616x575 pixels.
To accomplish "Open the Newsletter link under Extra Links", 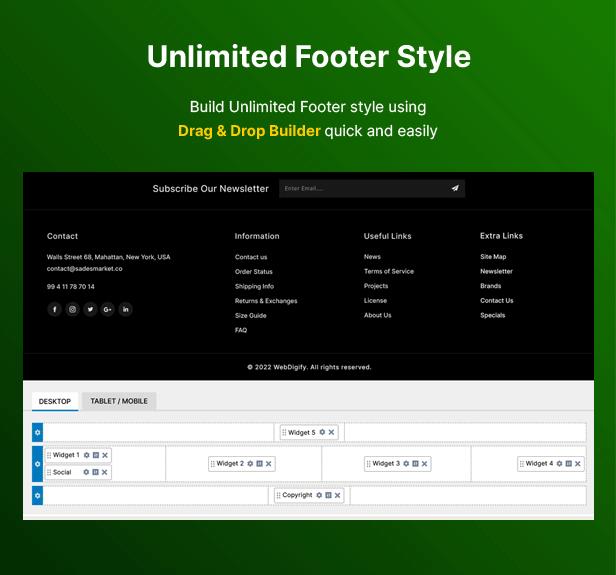I will (x=496, y=271).
